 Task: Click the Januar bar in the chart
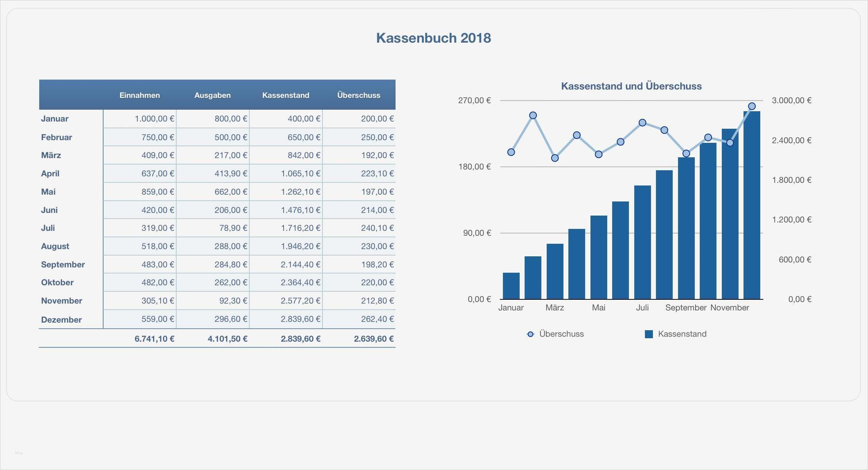pos(511,286)
